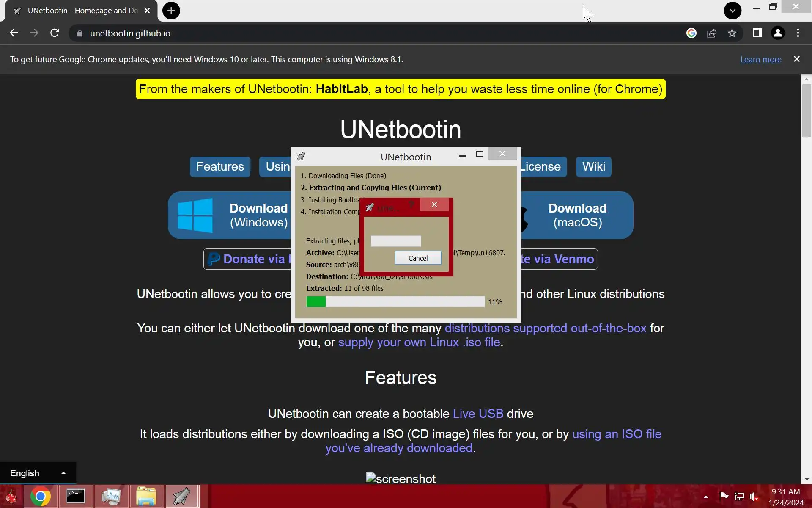The height and width of the screenshot is (508, 812).
Task: Show hidden system tray icons
Action: click(706, 497)
